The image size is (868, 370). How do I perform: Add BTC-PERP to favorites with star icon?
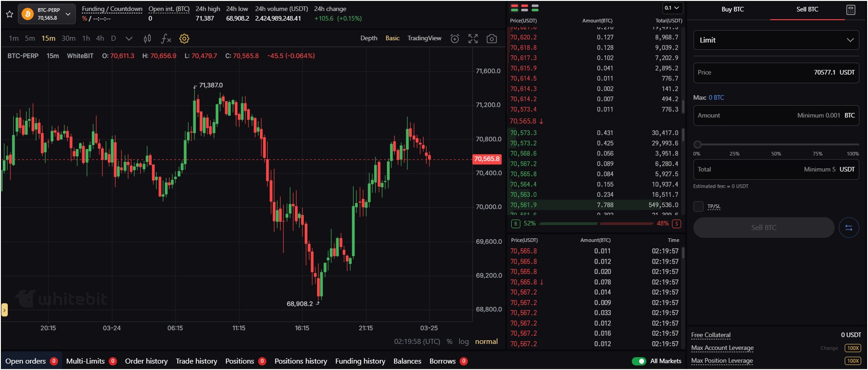(9, 14)
